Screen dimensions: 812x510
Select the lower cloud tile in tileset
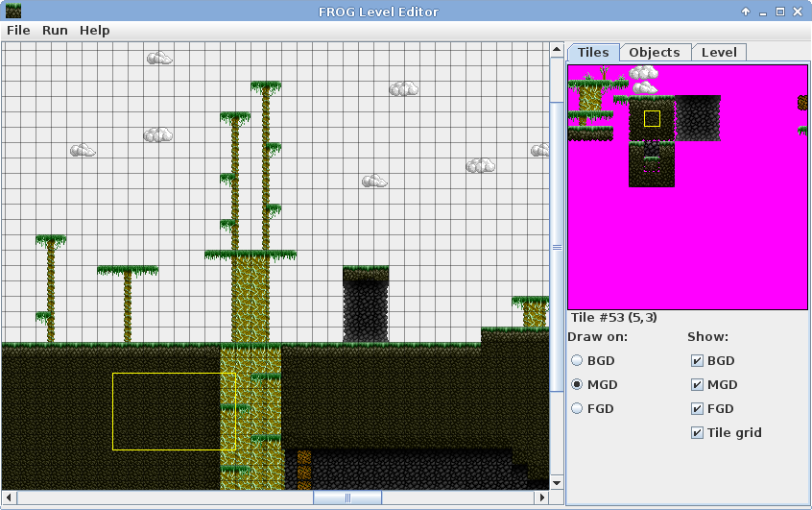[645, 87]
